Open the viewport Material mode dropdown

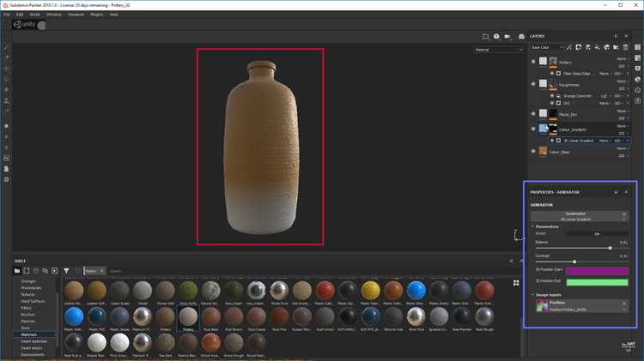[x=499, y=50]
